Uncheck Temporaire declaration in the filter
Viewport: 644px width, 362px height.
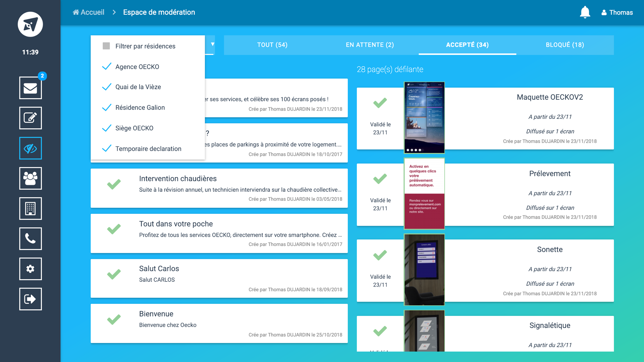[x=107, y=148]
